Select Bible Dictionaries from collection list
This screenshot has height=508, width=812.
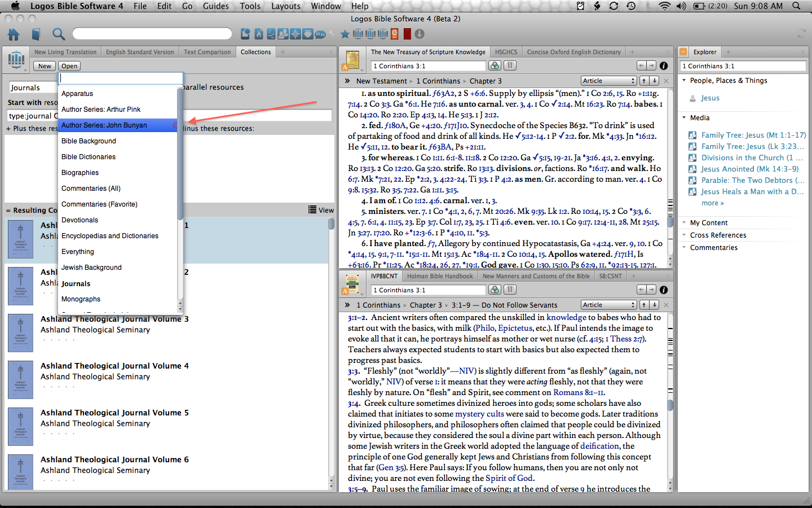point(118,157)
